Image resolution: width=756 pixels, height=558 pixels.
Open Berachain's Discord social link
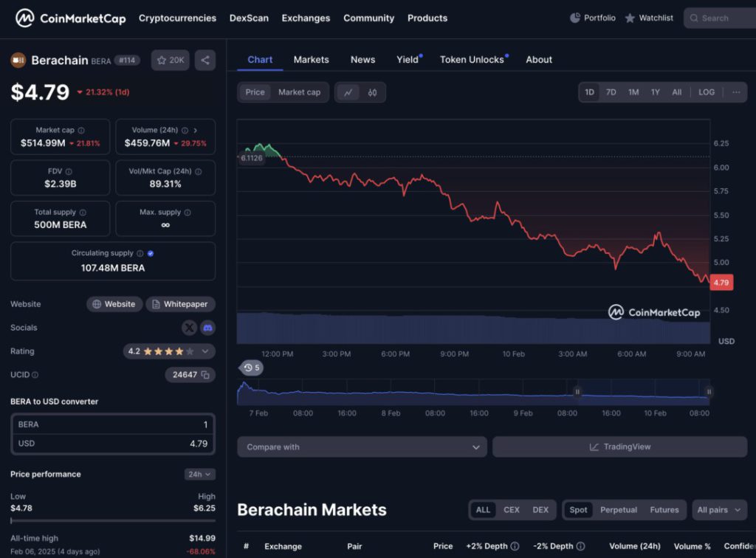tap(207, 328)
